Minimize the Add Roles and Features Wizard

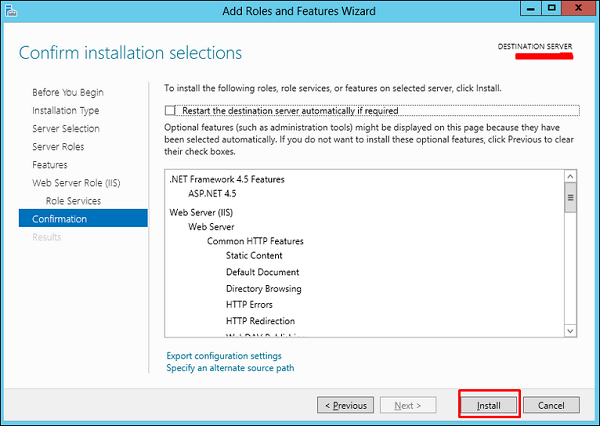tap(528, 12)
